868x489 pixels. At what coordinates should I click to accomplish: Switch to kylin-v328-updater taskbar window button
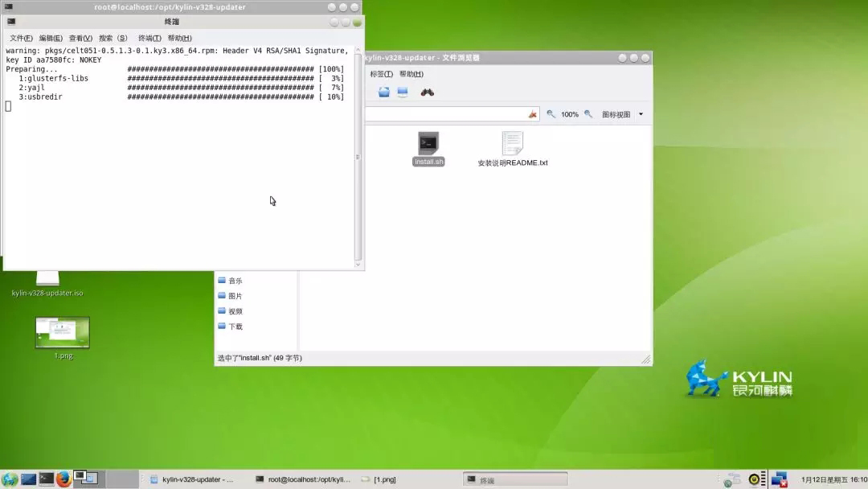[193, 479]
